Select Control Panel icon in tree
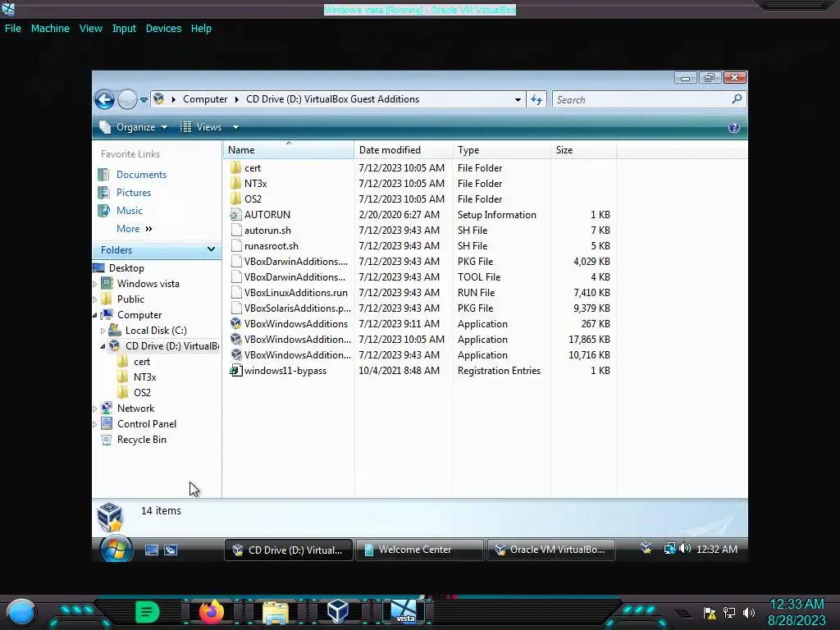The width and height of the screenshot is (840, 630). tap(107, 424)
